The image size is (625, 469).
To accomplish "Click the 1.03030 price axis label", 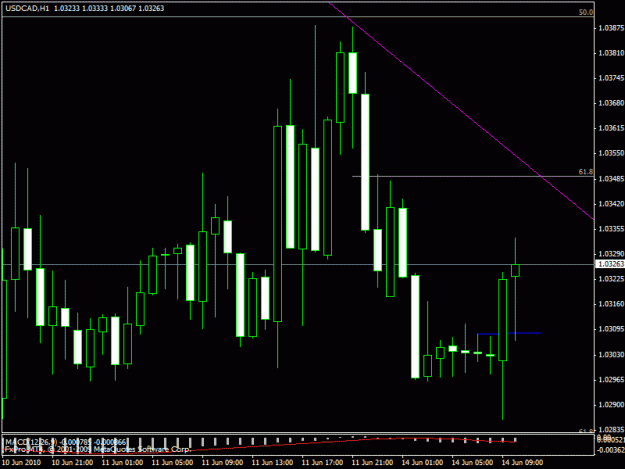I will 611,355.
